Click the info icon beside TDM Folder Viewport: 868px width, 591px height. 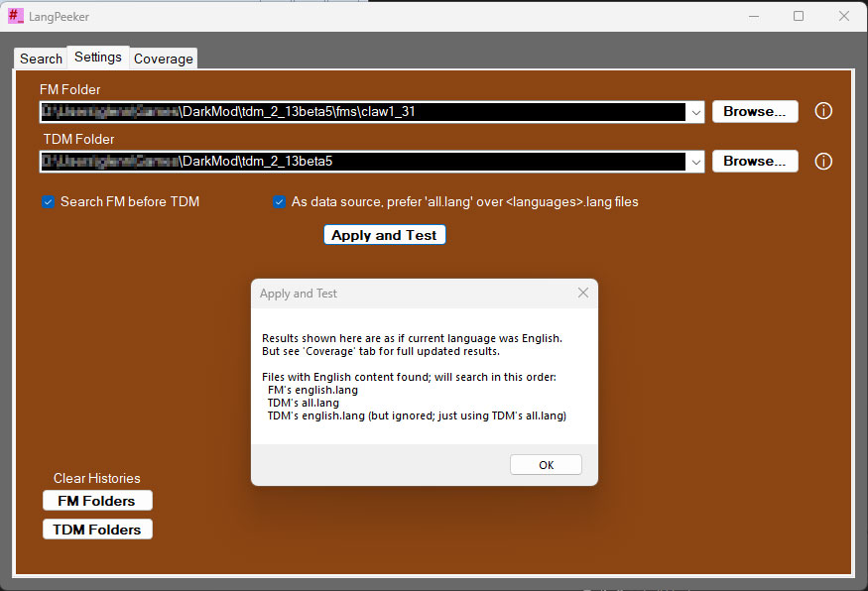click(x=822, y=161)
